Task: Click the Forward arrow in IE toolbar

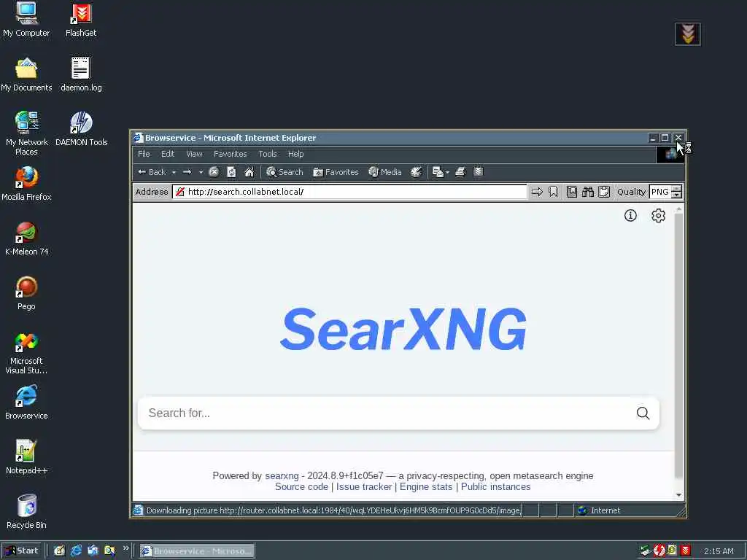Action: pyautogui.click(x=187, y=172)
